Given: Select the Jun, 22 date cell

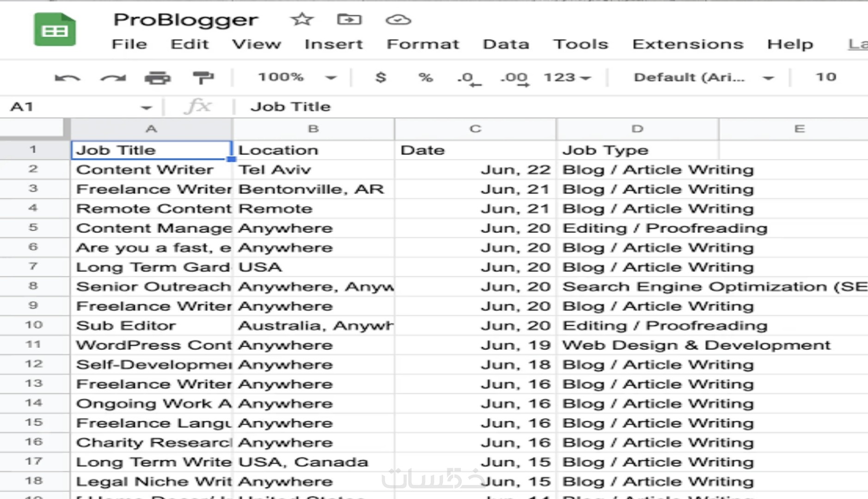Looking at the screenshot, I should pyautogui.click(x=476, y=170).
